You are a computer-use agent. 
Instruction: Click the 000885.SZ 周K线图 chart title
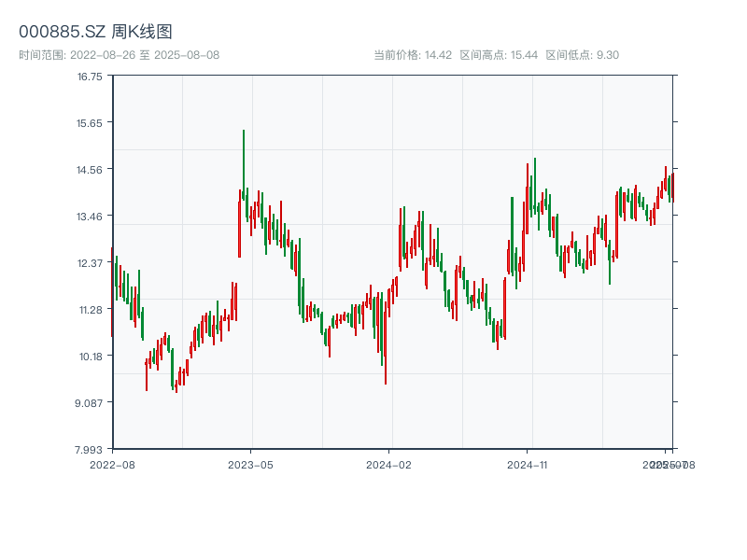tap(95, 32)
